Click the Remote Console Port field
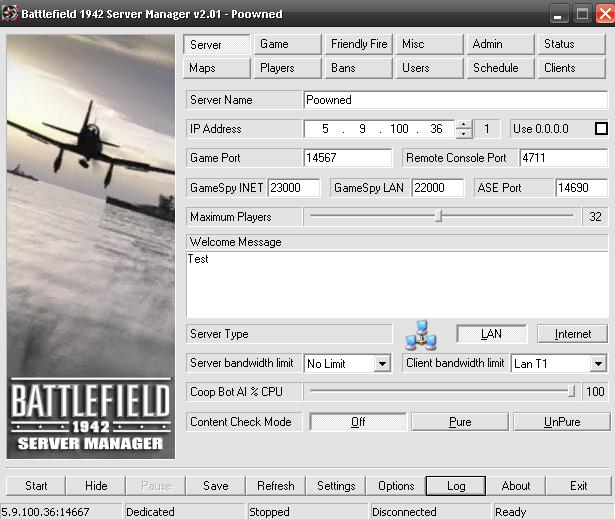Viewport: 615px width, 519px height. pyautogui.click(x=564, y=158)
